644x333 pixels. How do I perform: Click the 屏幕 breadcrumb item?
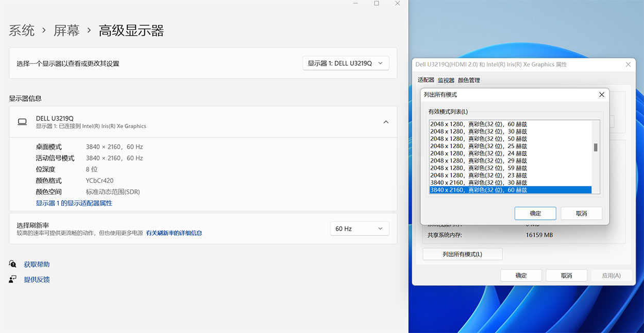tap(66, 30)
